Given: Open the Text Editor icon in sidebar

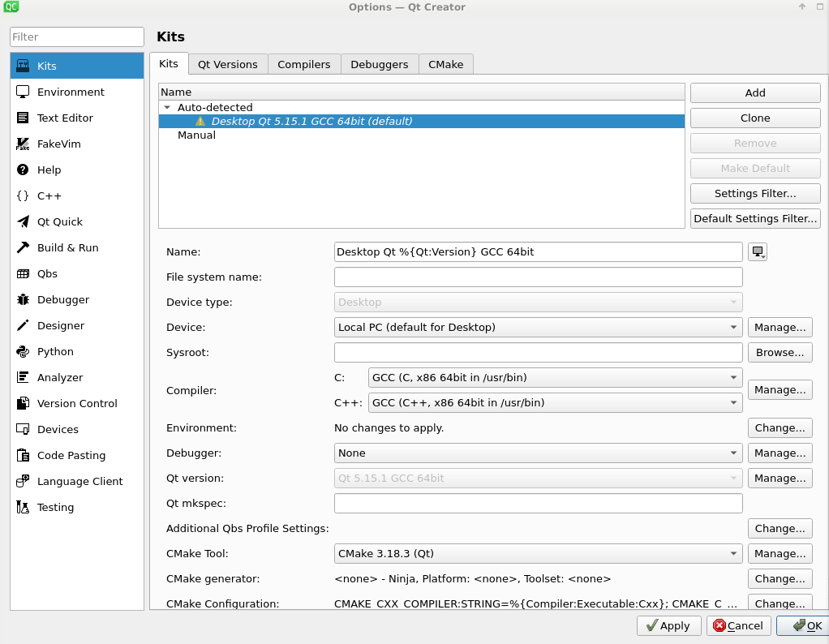Looking at the screenshot, I should 23,118.
